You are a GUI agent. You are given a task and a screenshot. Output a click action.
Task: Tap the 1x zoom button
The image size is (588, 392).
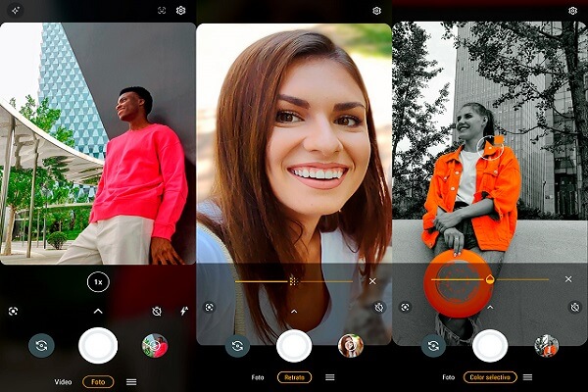tap(98, 281)
